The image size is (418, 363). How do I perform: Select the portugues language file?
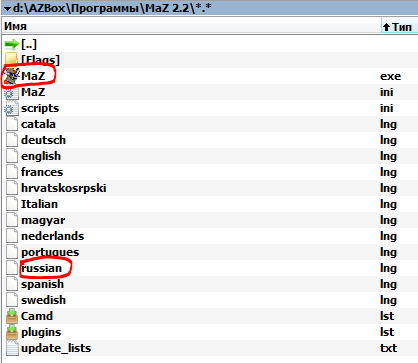50,253
